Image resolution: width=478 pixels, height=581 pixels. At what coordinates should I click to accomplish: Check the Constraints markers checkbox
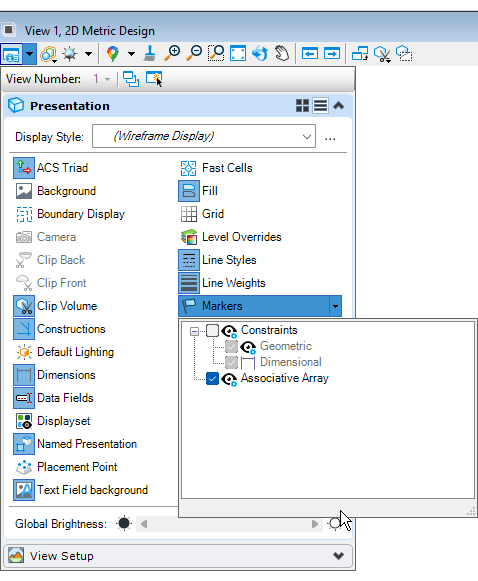pos(212,331)
